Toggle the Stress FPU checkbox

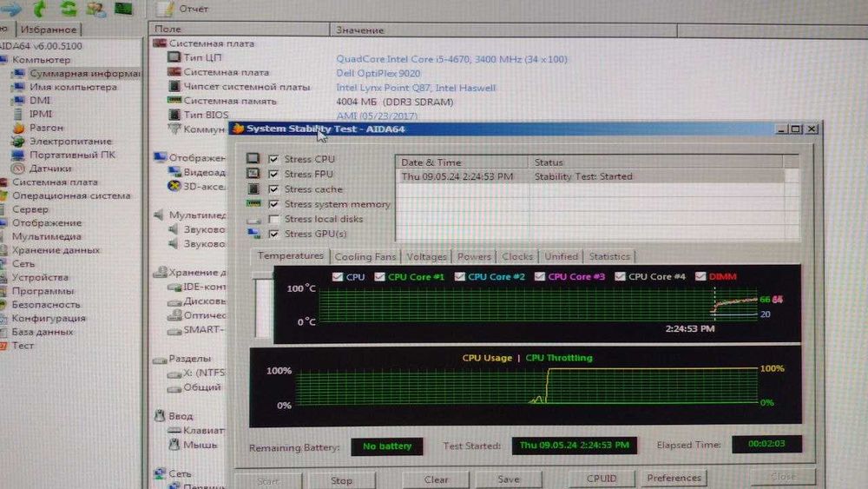pyautogui.click(x=273, y=174)
